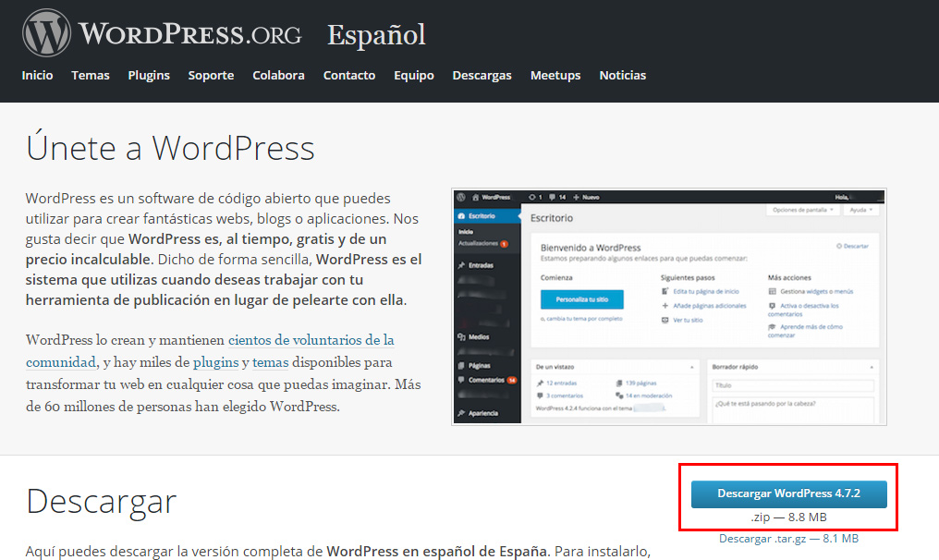Open the 'cientos de voluntarios de la' link

coord(311,340)
